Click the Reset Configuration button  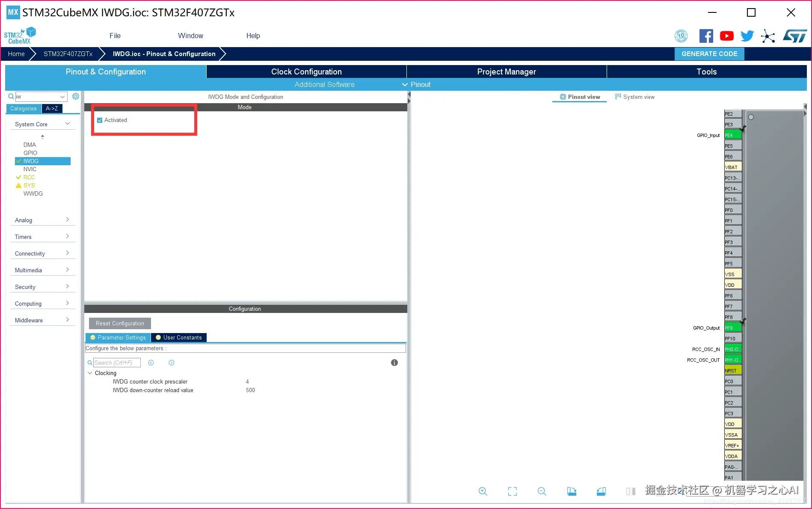pos(120,323)
